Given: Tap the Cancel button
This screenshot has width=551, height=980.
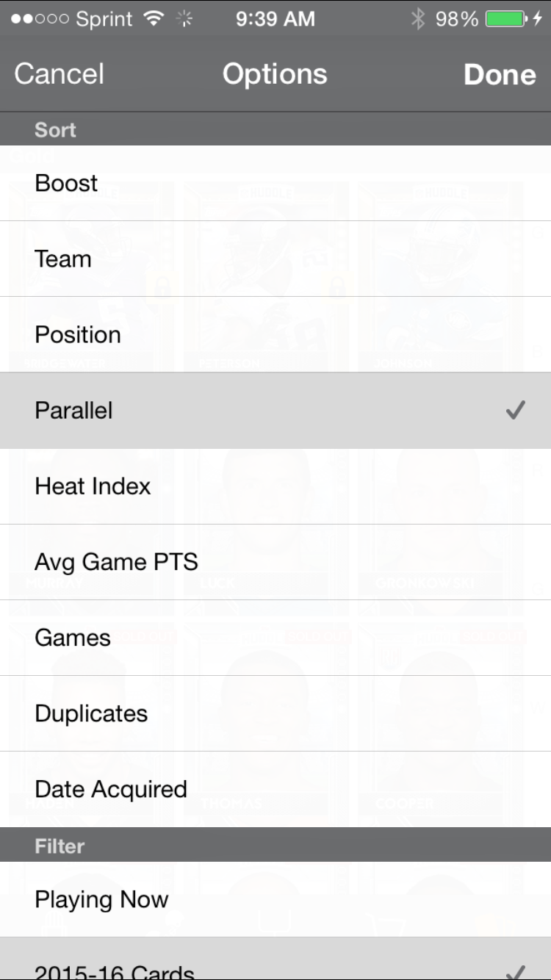Looking at the screenshot, I should (60, 74).
